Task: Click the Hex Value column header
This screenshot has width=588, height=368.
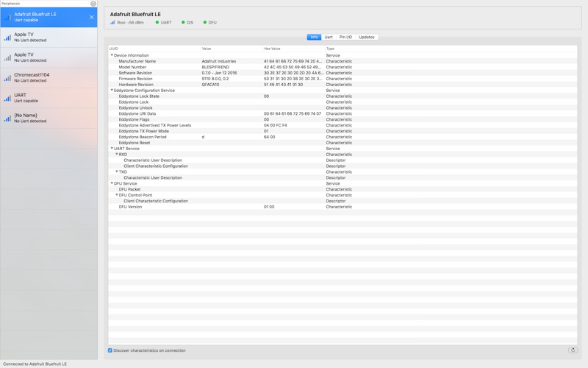Action: pos(273,49)
